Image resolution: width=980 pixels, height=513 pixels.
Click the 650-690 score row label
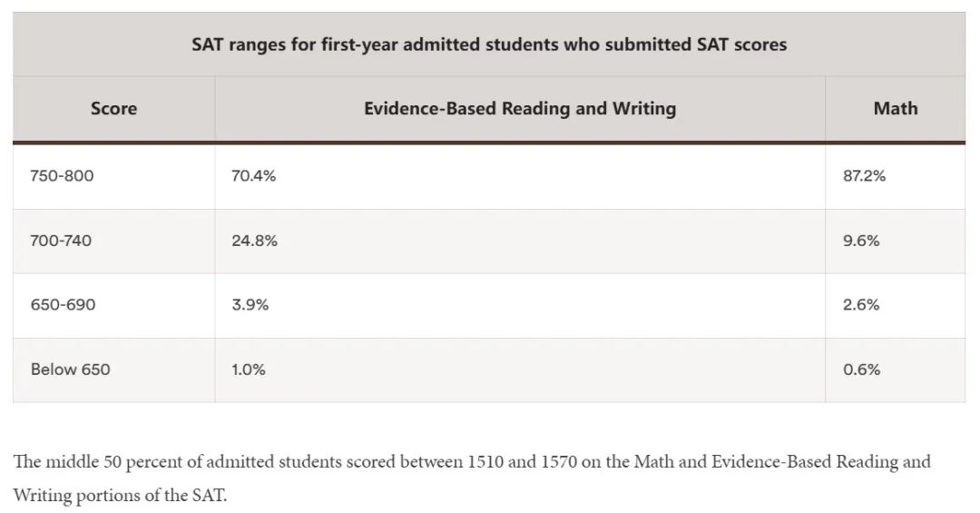pyautogui.click(x=64, y=305)
